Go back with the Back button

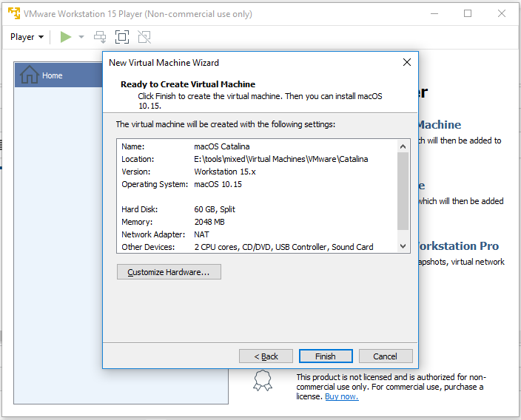[x=266, y=356]
